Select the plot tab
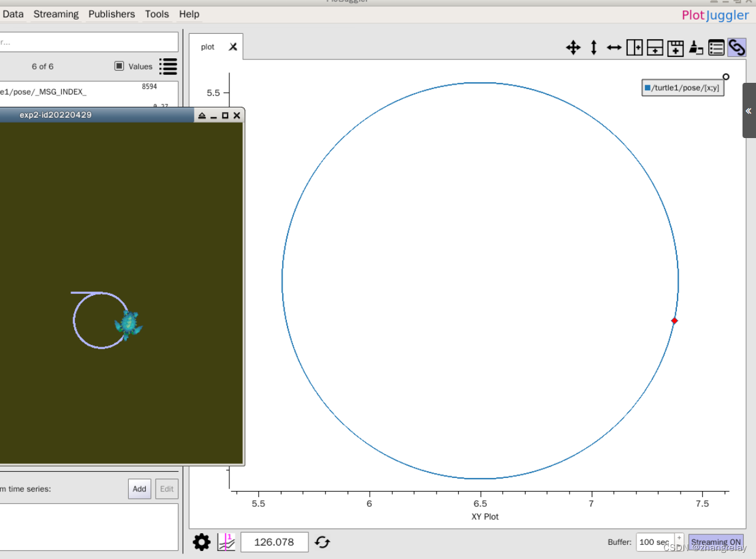This screenshot has height=559, width=756. (208, 47)
